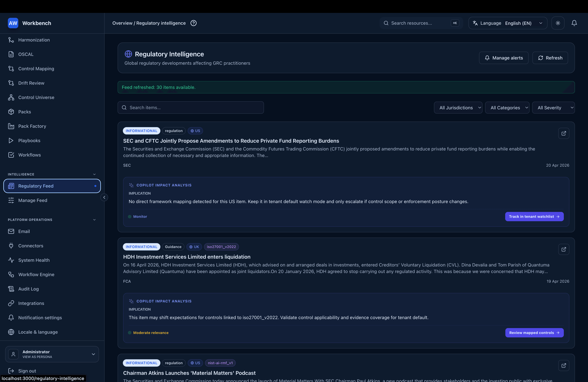
Task: Click the Playbooks play icon
Action: coord(11,140)
